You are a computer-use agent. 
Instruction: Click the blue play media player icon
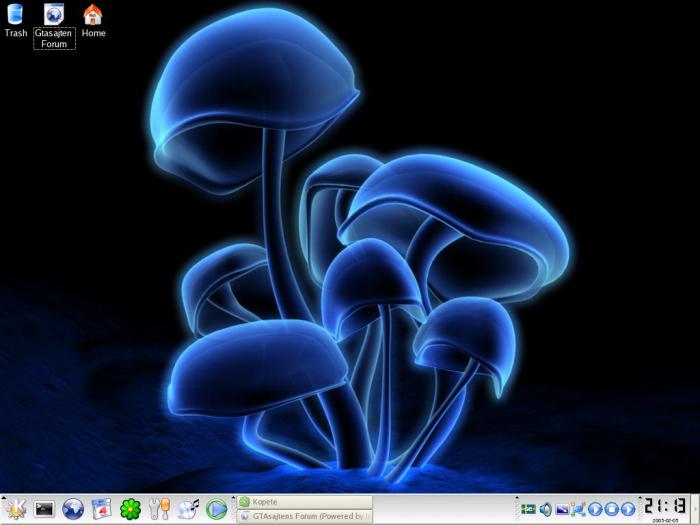coord(216,509)
